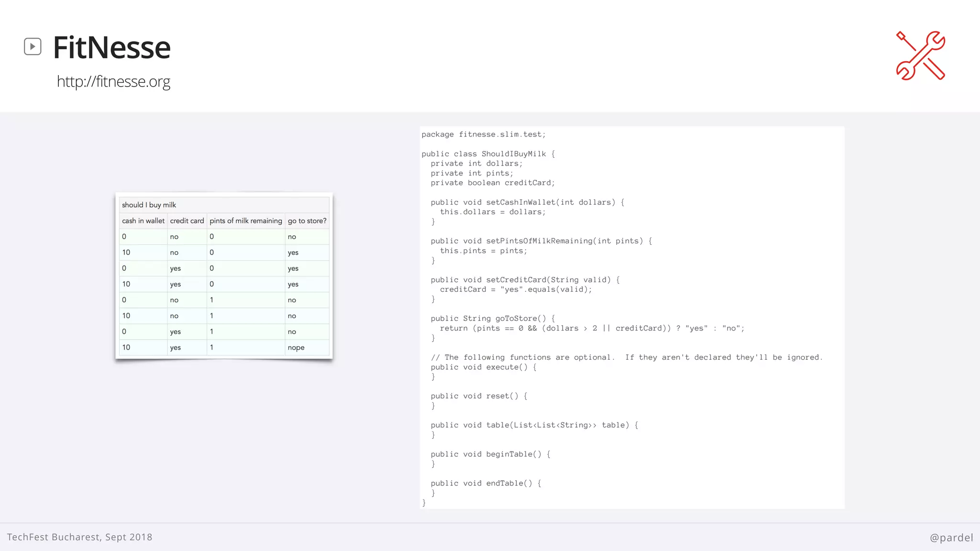Click the 'package fitnesse.slim.test;' code line
Screen dimensions: 980x551
pos(483,134)
